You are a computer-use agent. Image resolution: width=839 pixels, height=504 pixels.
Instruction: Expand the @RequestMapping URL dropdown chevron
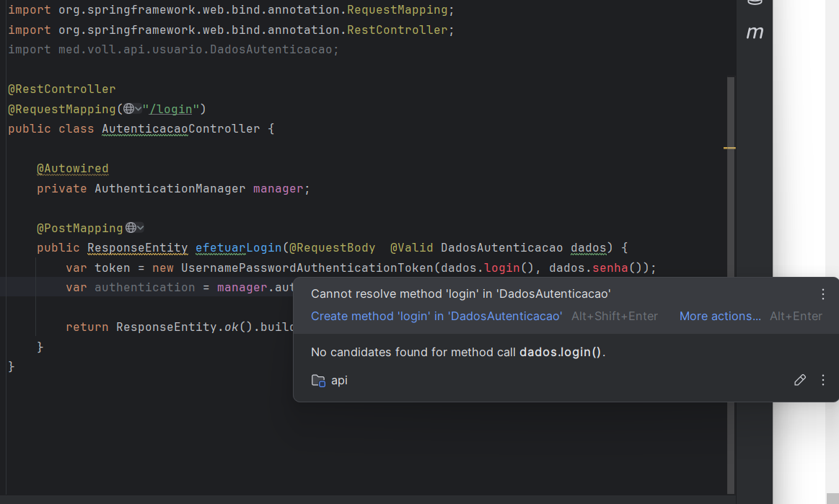pyautogui.click(x=139, y=109)
